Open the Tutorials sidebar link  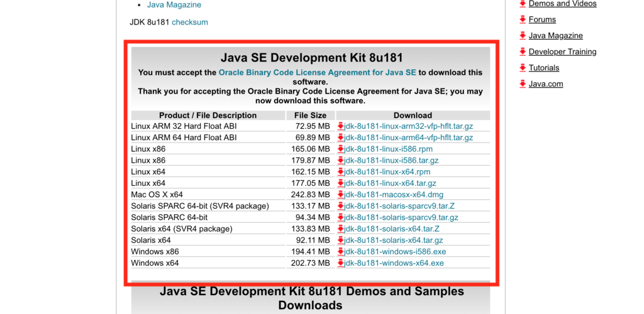(x=544, y=68)
